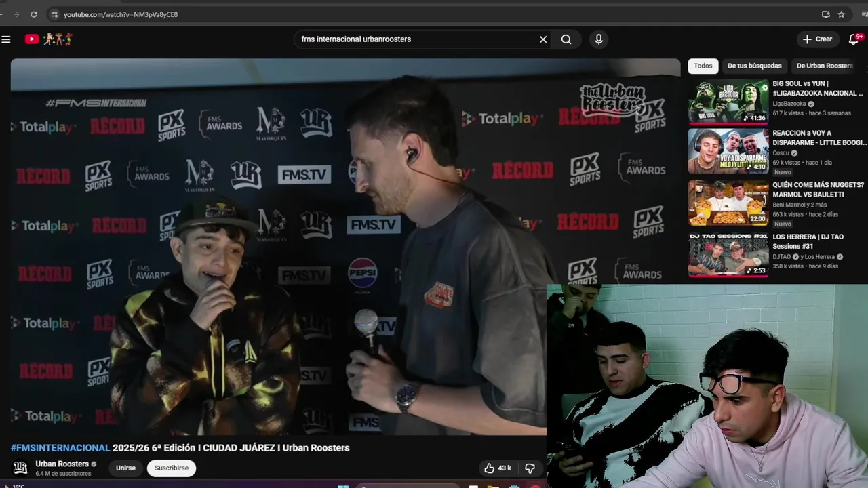Focus the YouTube search box
Image resolution: width=868 pixels, height=488 pixels.
[x=417, y=39]
